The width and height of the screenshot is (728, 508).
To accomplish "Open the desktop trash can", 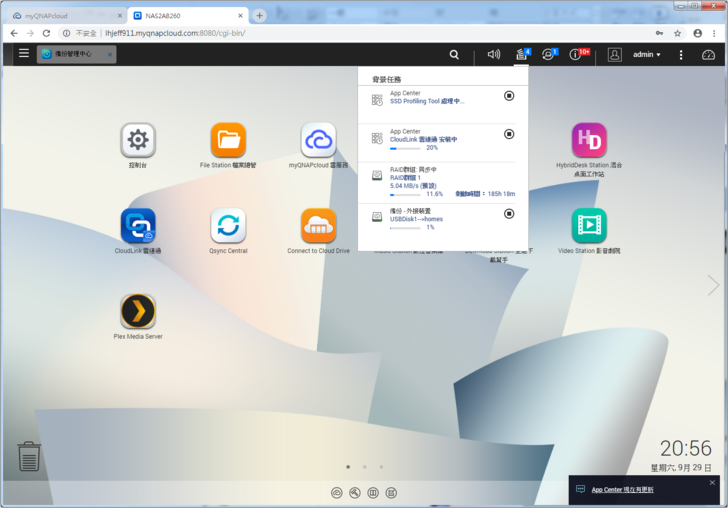I will click(29, 456).
